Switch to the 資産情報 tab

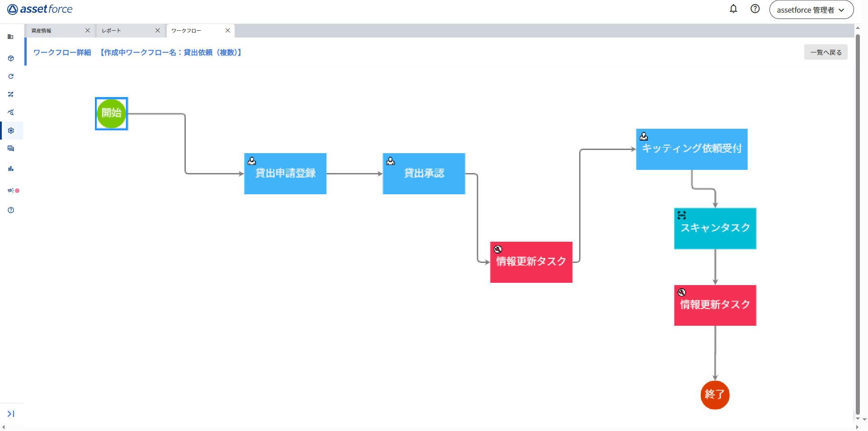click(x=54, y=31)
